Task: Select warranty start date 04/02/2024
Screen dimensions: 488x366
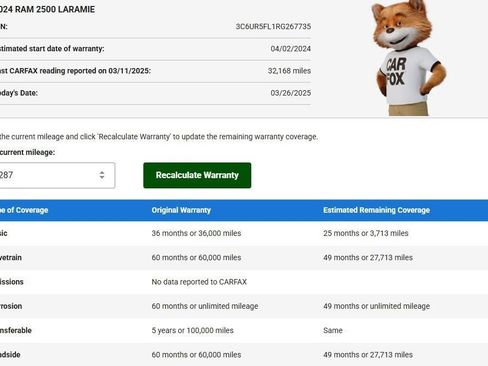Action: (291, 49)
